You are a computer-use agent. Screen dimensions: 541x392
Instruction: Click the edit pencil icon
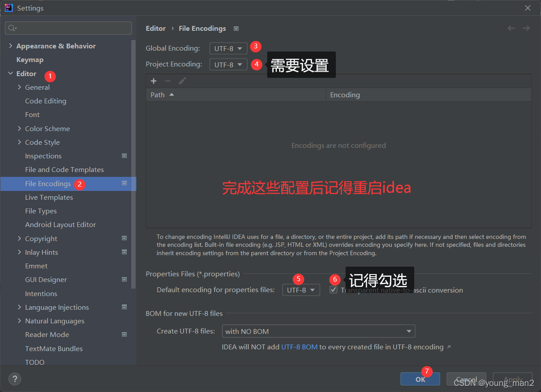(182, 81)
